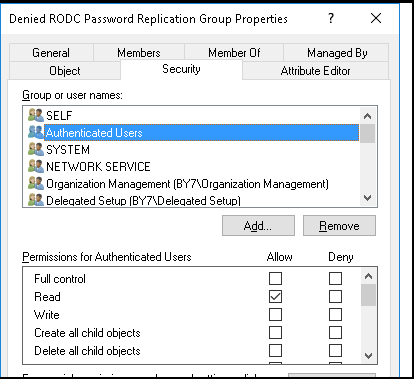Select the Security tab
The height and width of the screenshot is (379, 414).
pos(181,69)
